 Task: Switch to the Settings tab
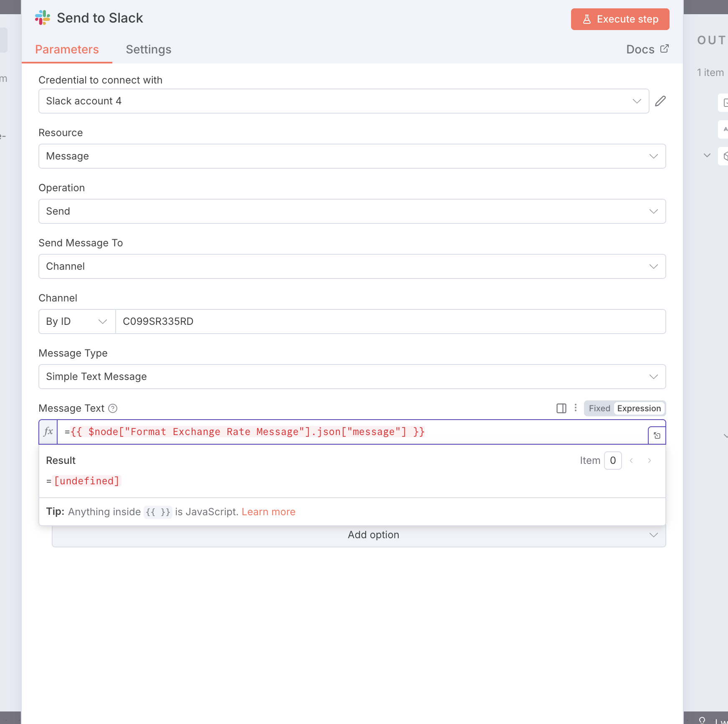[149, 49]
